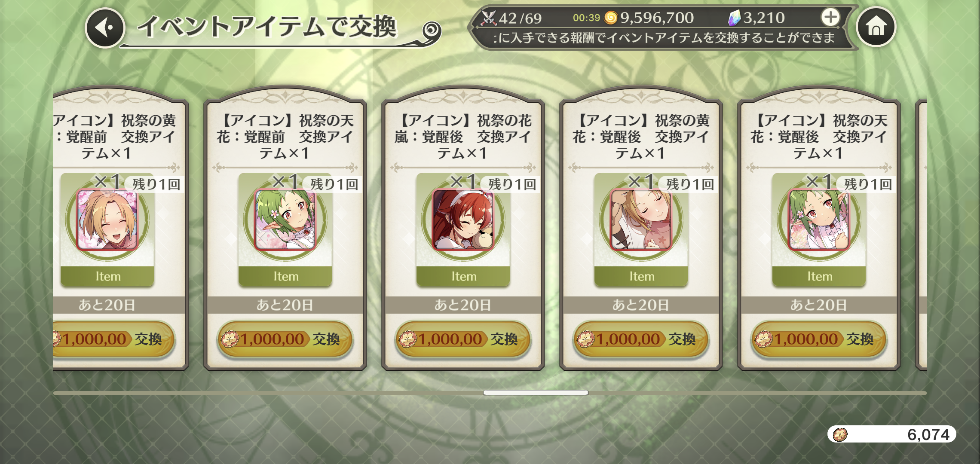Exchange the 祝祭の花嵐 覚醒後 icon item
980x464 pixels.
(463, 339)
